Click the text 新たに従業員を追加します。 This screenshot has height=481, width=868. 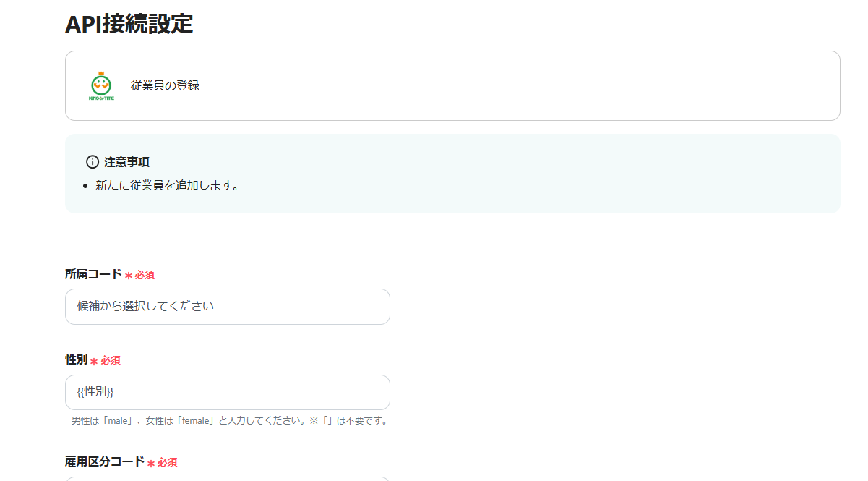tap(167, 185)
